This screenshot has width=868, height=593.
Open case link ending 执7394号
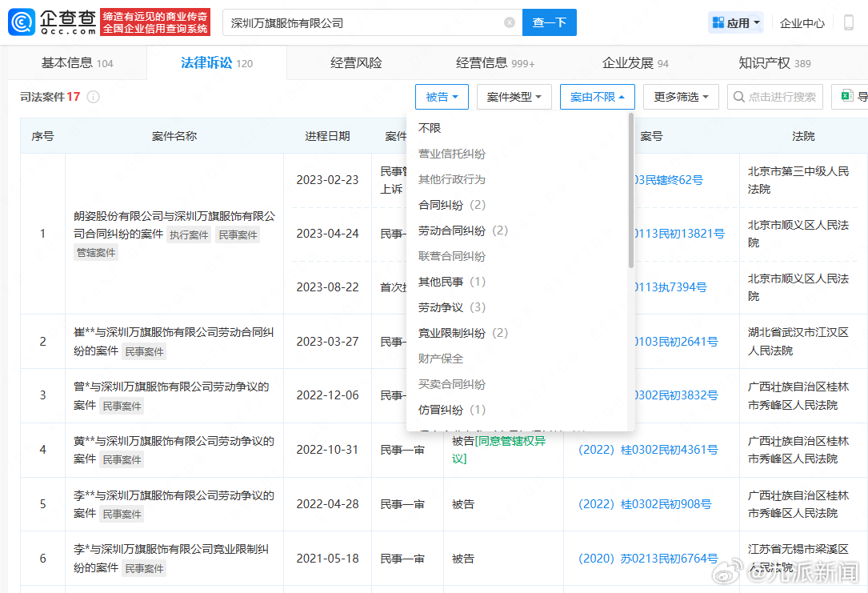[x=671, y=286]
